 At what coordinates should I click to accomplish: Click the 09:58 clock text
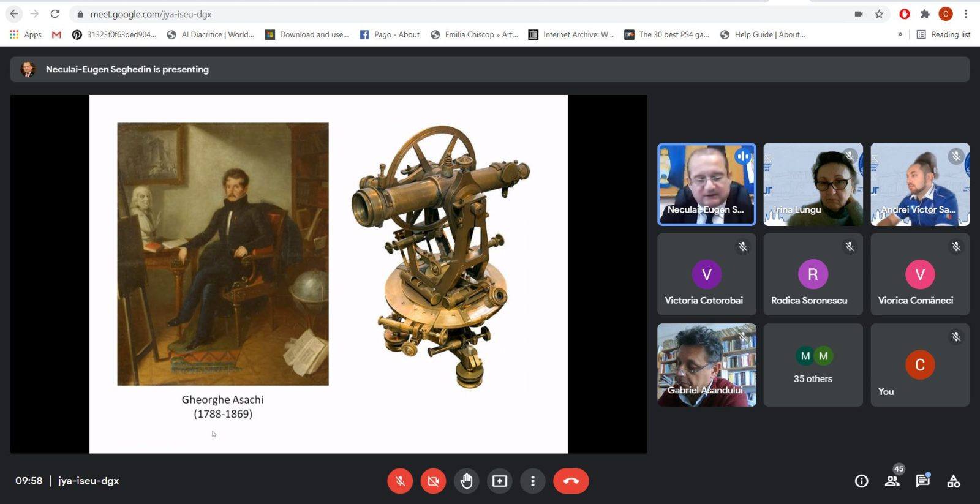click(29, 481)
